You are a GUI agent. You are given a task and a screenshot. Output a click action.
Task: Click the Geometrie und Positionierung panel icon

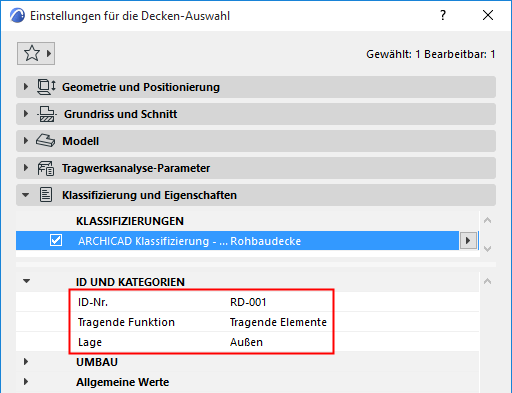pyautogui.click(x=46, y=87)
